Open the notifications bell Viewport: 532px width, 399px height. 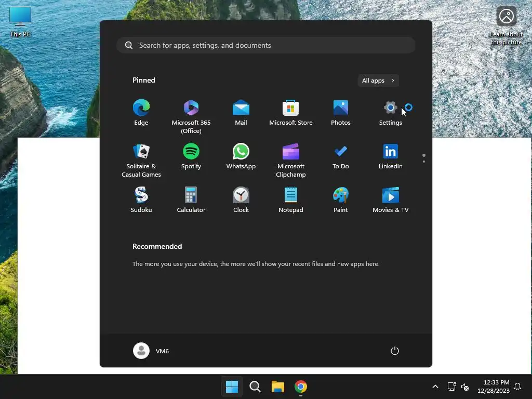tap(518, 387)
